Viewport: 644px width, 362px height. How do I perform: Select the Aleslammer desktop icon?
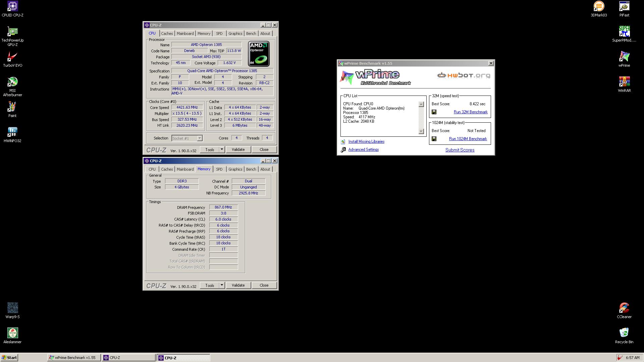click(x=12, y=336)
